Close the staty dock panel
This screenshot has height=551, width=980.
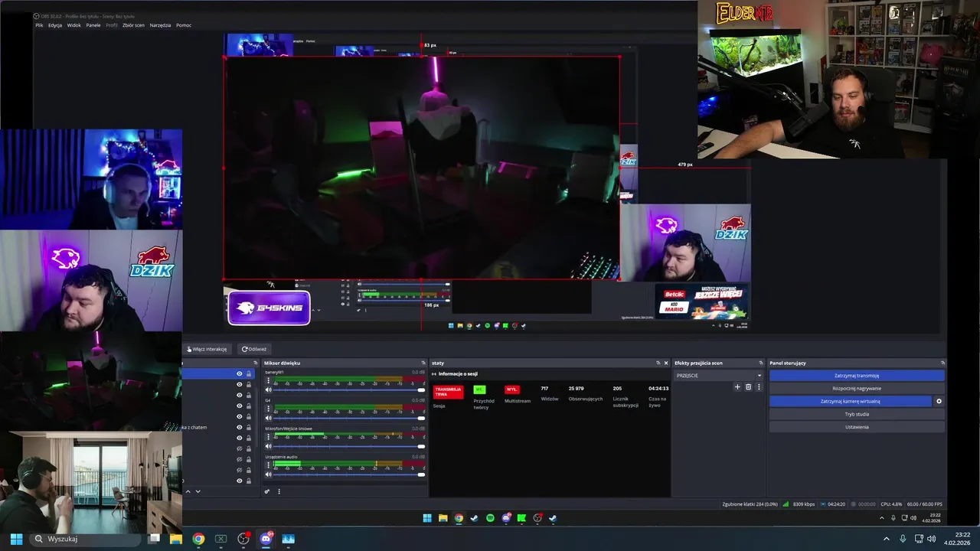(666, 363)
